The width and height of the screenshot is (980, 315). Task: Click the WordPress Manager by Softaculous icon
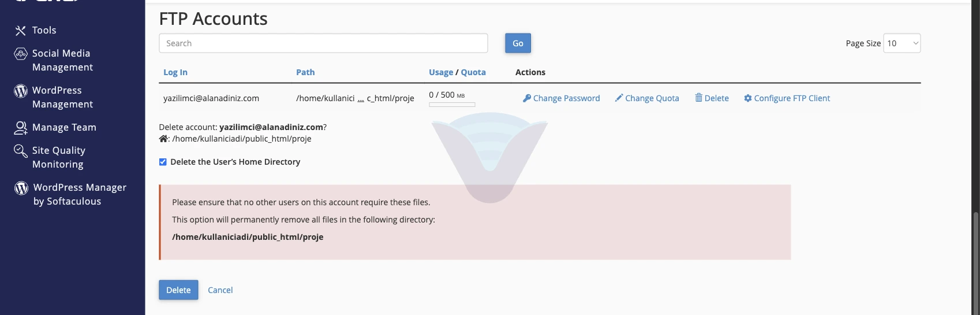pos(21,188)
